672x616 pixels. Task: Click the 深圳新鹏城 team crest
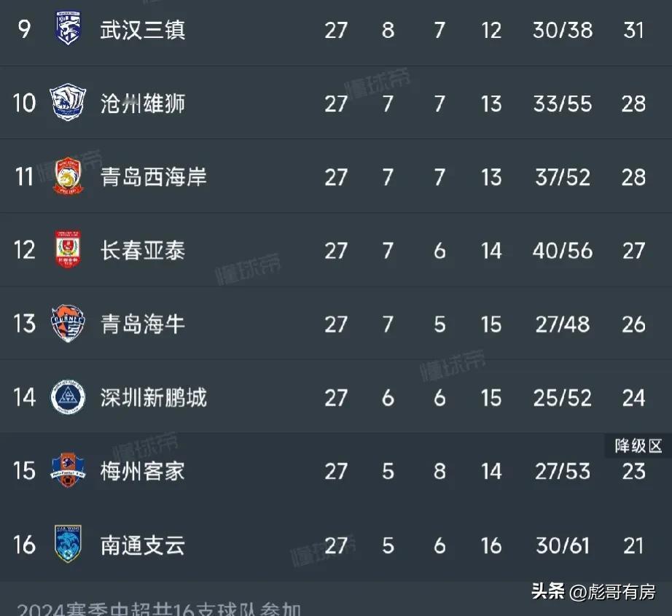68,397
